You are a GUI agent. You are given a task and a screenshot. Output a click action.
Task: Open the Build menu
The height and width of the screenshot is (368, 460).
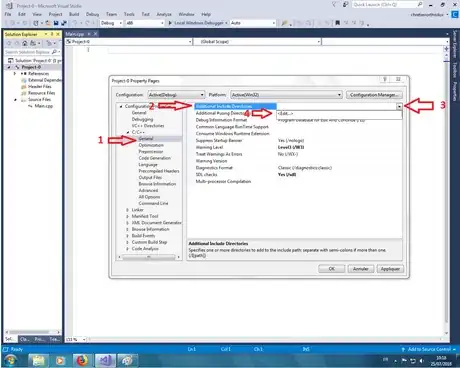tap(74, 14)
